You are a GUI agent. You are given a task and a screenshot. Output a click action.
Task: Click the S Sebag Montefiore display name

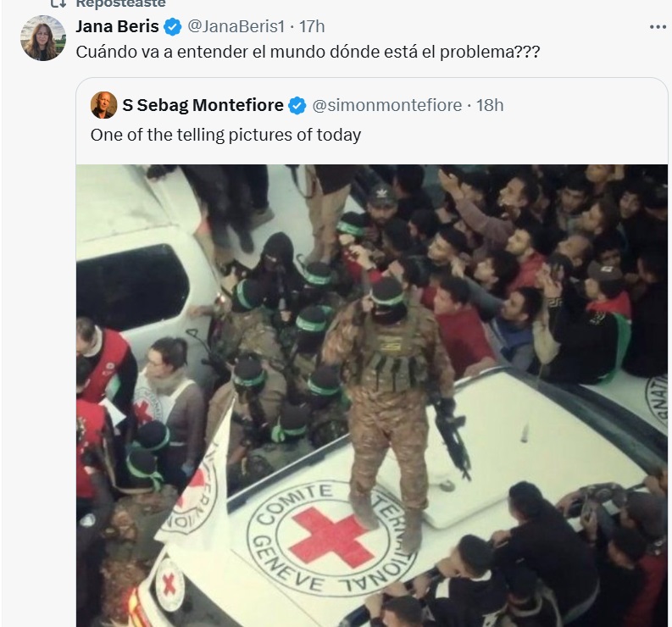tap(203, 105)
